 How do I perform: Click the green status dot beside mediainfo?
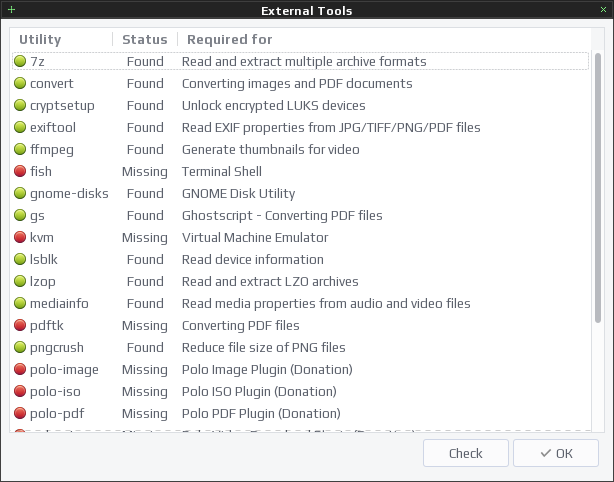[x=20, y=303]
